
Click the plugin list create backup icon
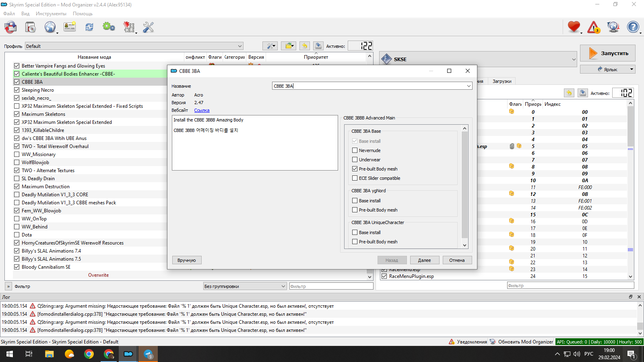[582, 93]
